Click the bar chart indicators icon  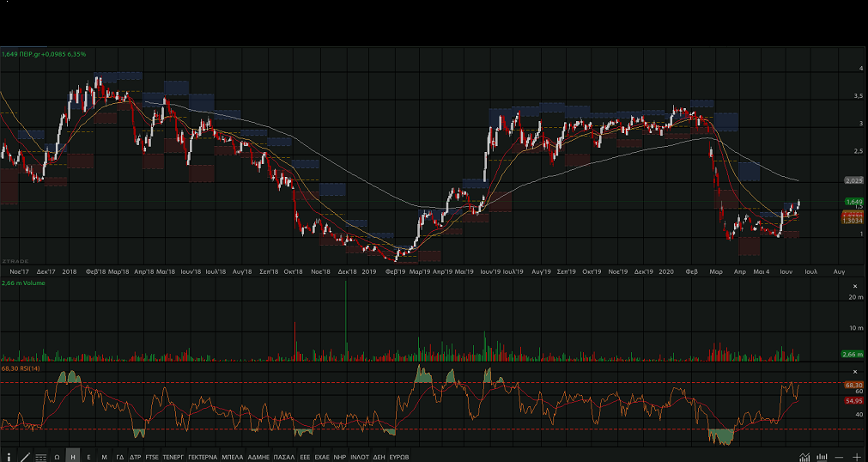[x=822, y=457]
